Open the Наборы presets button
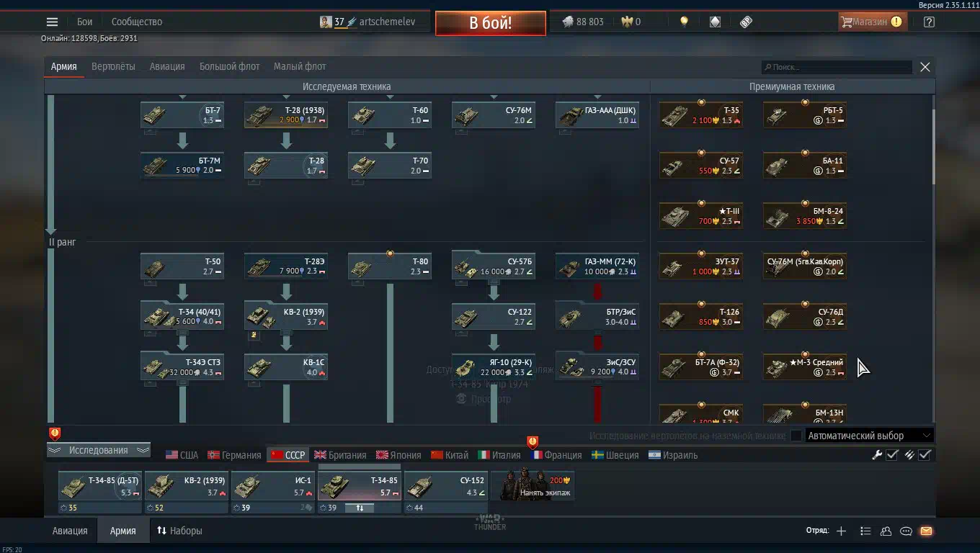 coord(179,531)
